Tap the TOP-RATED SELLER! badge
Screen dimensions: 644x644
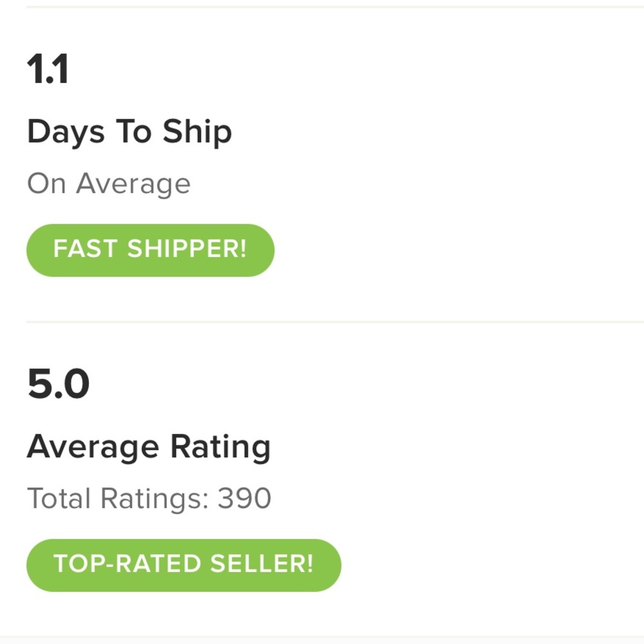point(184,565)
